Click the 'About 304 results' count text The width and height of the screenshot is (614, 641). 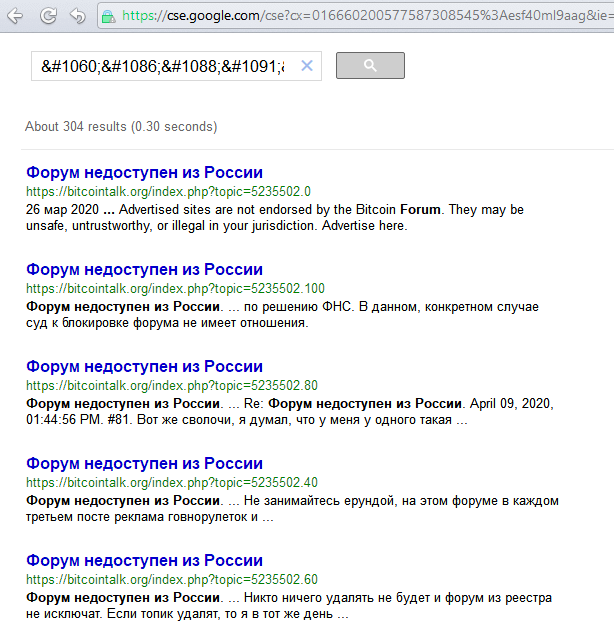[121, 127]
